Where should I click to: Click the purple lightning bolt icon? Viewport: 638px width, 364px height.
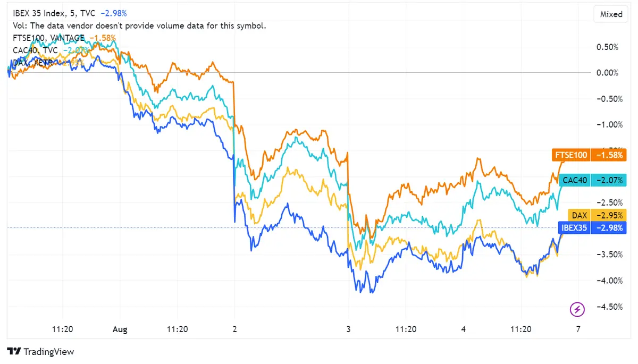tap(577, 309)
